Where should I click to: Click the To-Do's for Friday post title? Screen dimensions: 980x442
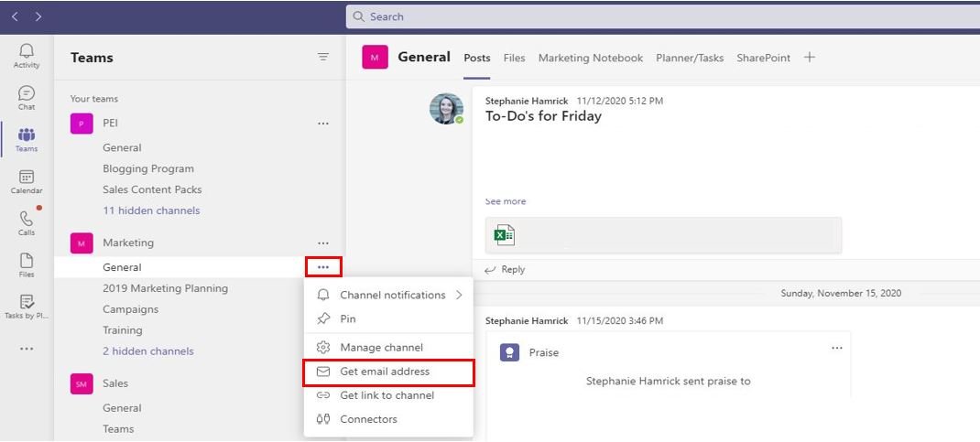pyautogui.click(x=543, y=116)
